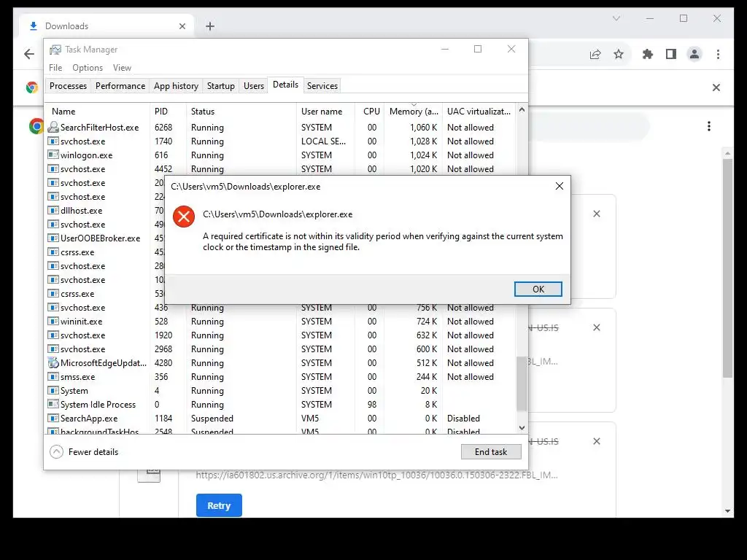
Task: Switch to the Processes tab
Action: pos(68,86)
